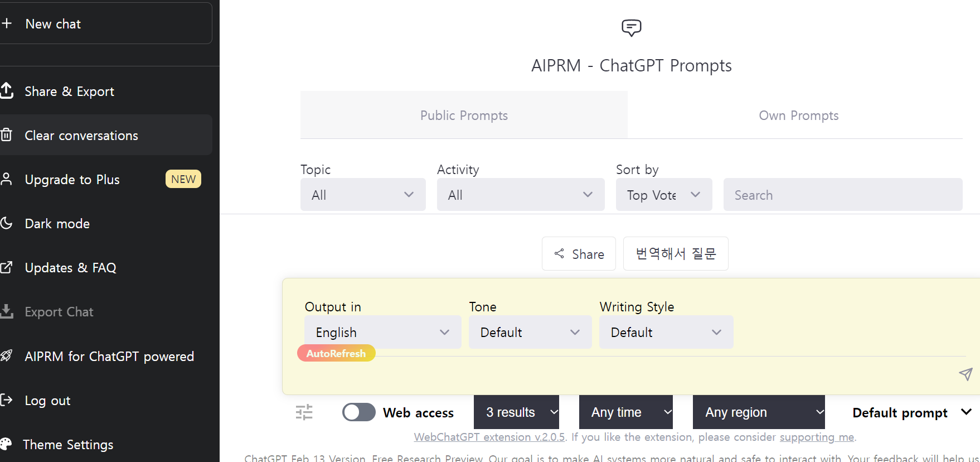This screenshot has height=462, width=980.
Task: Select Upgrade to Plus in sidebar
Action: pos(106,179)
